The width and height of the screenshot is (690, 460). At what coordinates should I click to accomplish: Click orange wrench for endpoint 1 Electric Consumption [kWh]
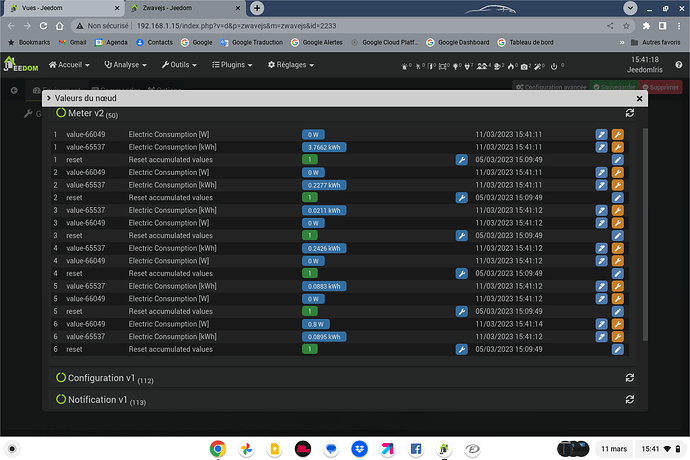618,147
